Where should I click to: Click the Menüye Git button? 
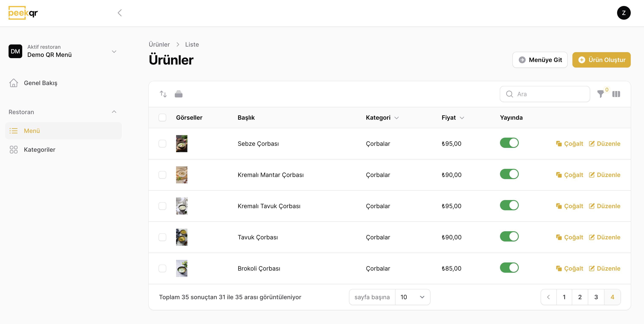click(x=540, y=60)
